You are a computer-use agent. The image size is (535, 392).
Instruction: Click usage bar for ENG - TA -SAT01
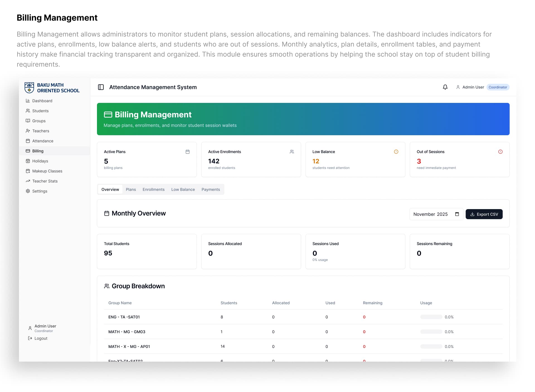tap(431, 317)
